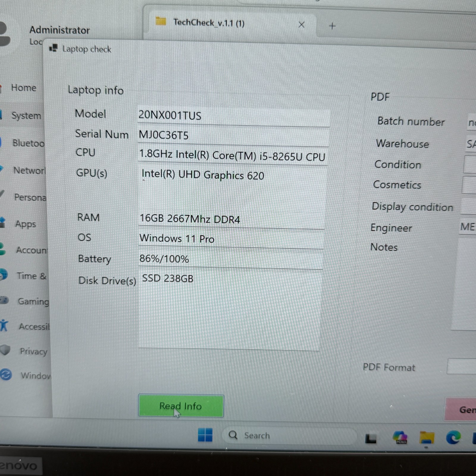Screen dimensions: 476x476
Task: Open Network in Settings sidebar
Action: tap(23, 170)
